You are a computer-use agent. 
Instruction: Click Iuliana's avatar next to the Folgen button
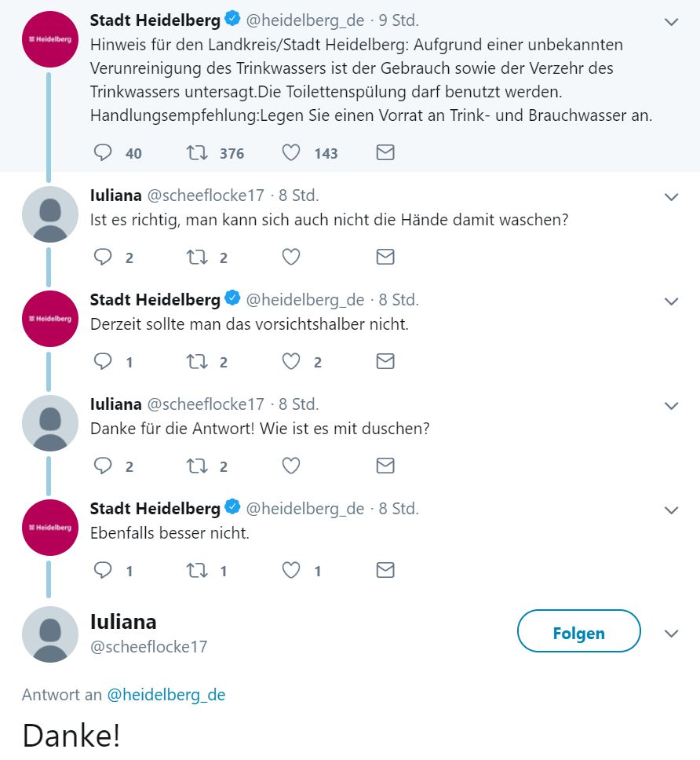(50, 634)
